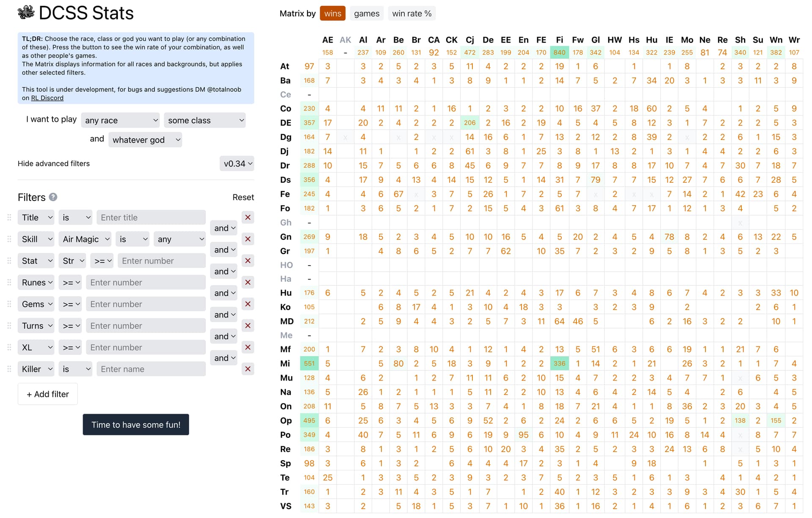Viewport: 812px width, 518px height.
Task: Open the any race dropdown
Action: pos(120,121)
